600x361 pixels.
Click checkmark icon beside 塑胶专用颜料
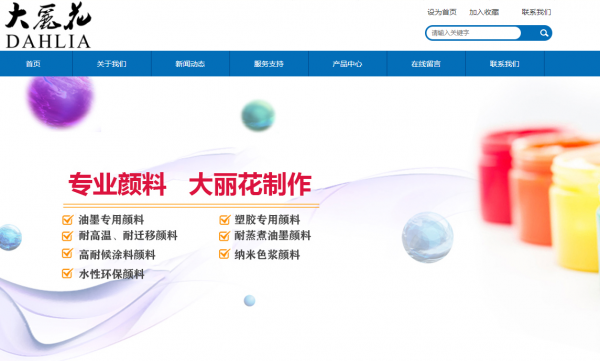click(x=225, y=220)
